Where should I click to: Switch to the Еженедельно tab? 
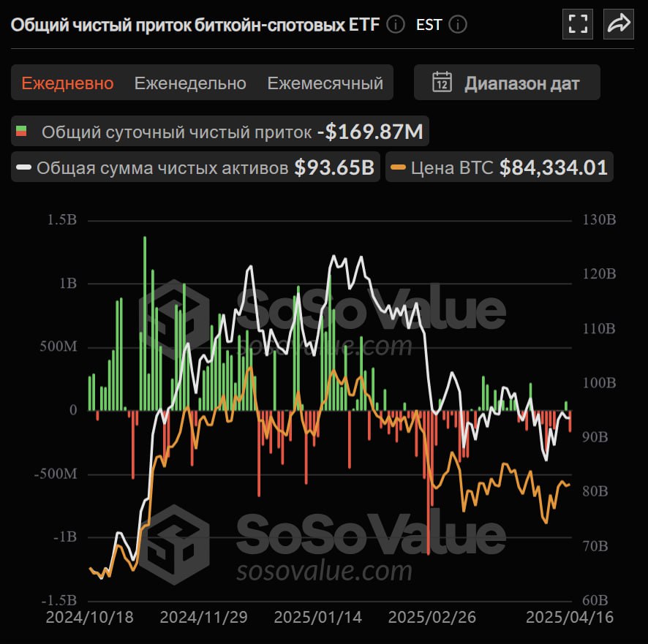(190, 83)
